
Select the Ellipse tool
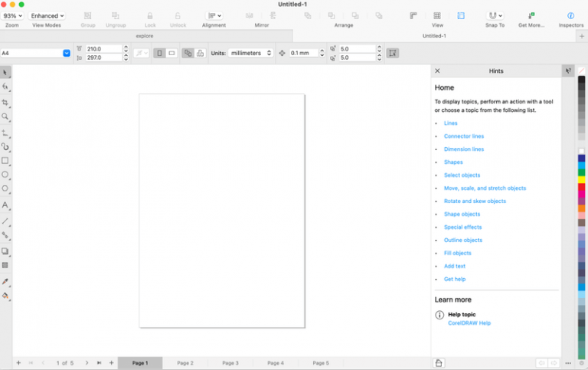[x=5, y=175]
